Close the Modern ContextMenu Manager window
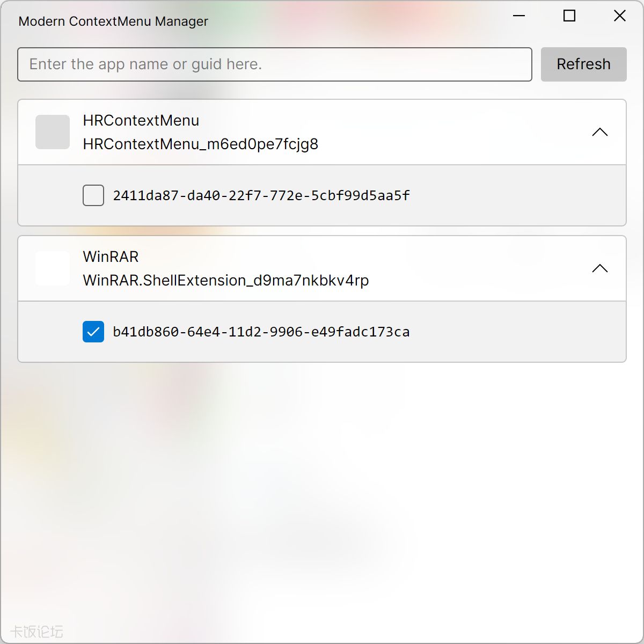The image size is (644, 644). (620, 16)
